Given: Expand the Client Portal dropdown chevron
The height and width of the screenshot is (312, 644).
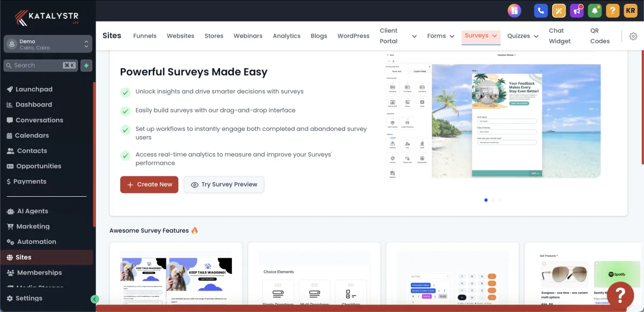Looking at the screenshot, I should point(414,36).
